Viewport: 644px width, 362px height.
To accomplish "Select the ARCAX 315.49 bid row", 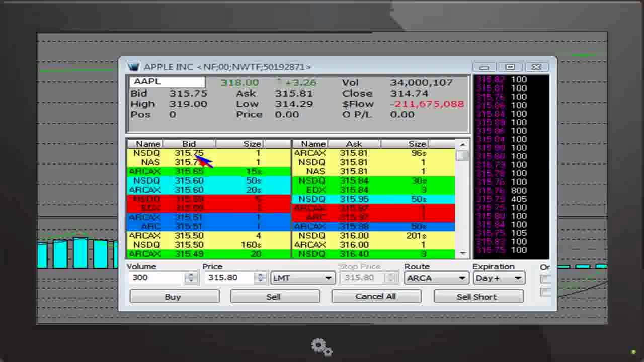I will [x=208, y=254].
